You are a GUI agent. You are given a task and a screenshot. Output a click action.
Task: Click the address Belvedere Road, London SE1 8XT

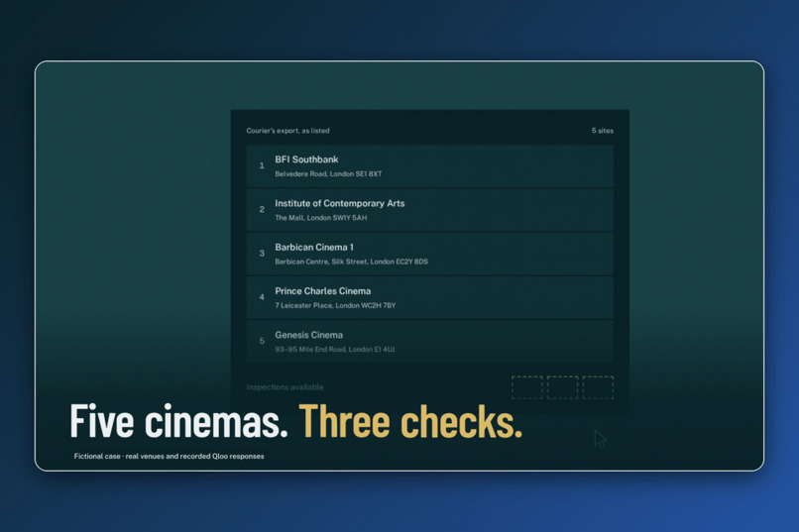pyautogui.click(x=328, y=174)
